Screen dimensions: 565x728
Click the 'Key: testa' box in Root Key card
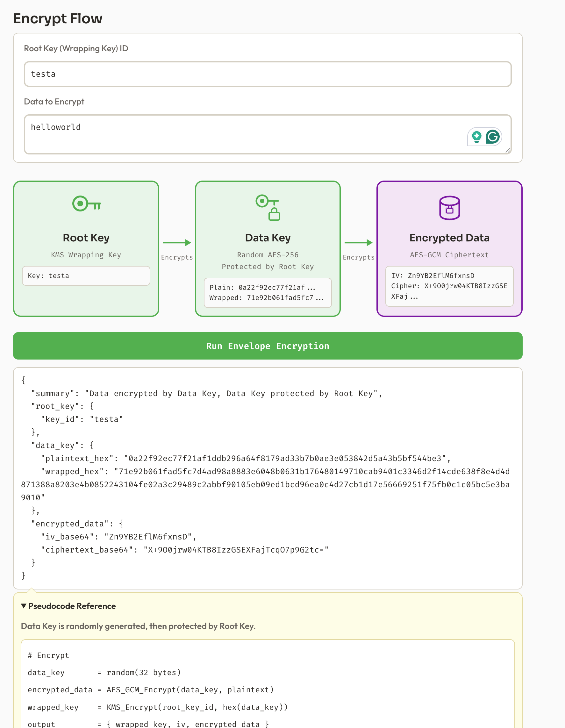pos(86,276)
